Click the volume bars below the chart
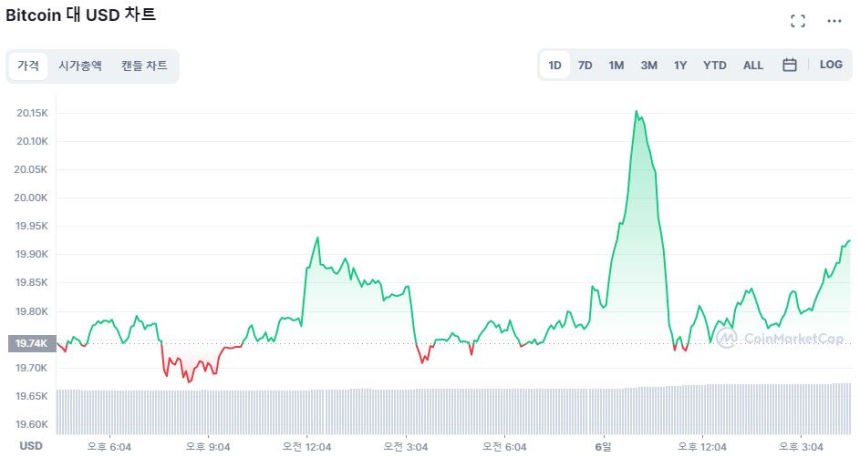This screenshot has width=860, height=457. pos(450,410)
